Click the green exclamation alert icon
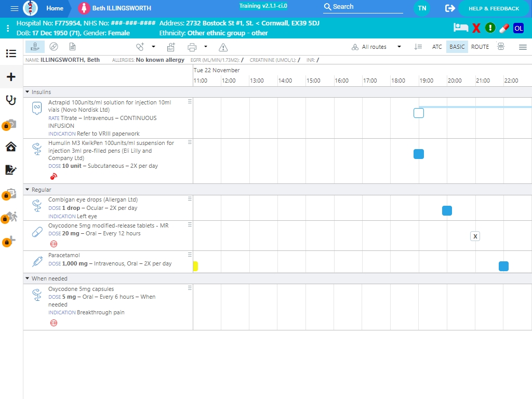 click(x=490, y=28)
